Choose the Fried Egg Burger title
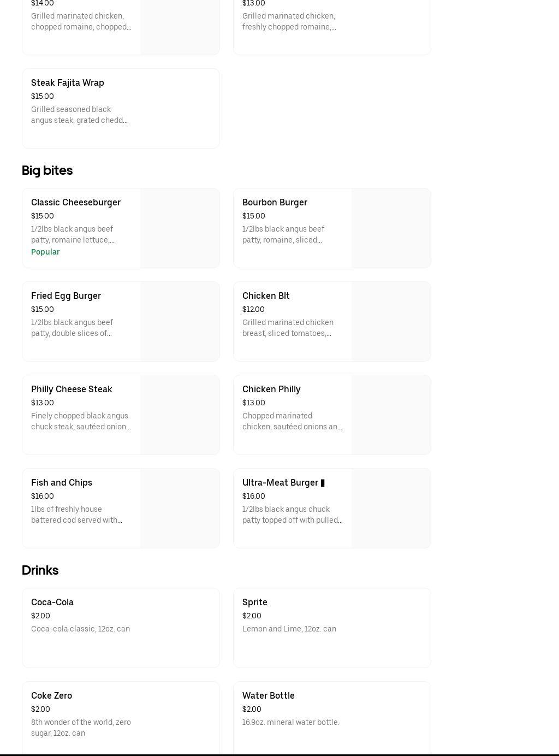The image size is (559, 756). click(x=66, y=296)
